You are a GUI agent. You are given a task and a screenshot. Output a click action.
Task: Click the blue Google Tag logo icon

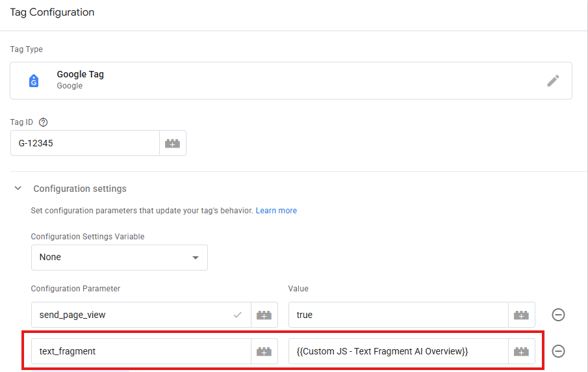[34, 81]
